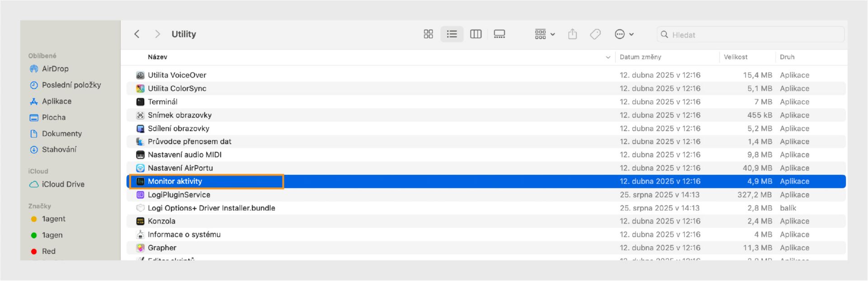
Task: Select the Grapher app icon
Action: pos(141,248)
